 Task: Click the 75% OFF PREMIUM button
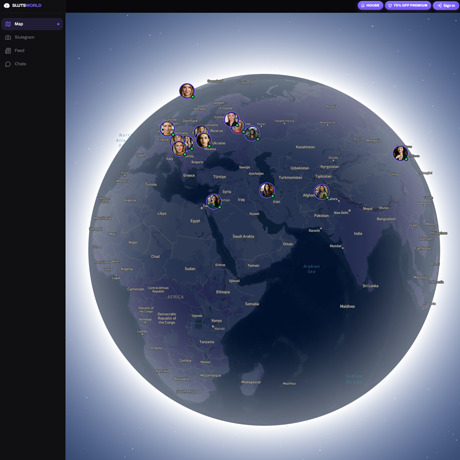[x=408, y=5]
